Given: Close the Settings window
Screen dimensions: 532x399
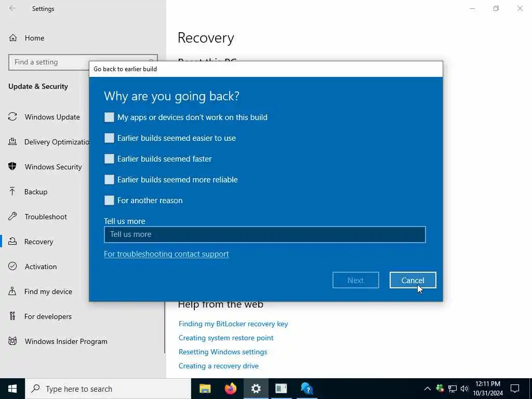Looking at the screenshot, I should click(x=520, y=8).
